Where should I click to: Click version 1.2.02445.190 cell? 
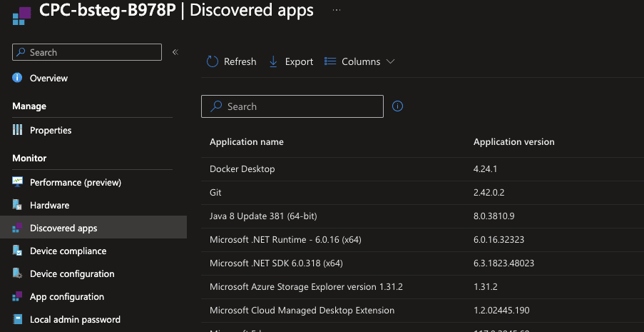(501, 311)
